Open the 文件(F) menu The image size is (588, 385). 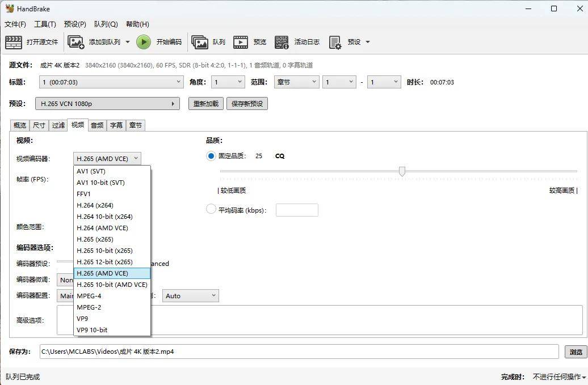coord(15,24)
